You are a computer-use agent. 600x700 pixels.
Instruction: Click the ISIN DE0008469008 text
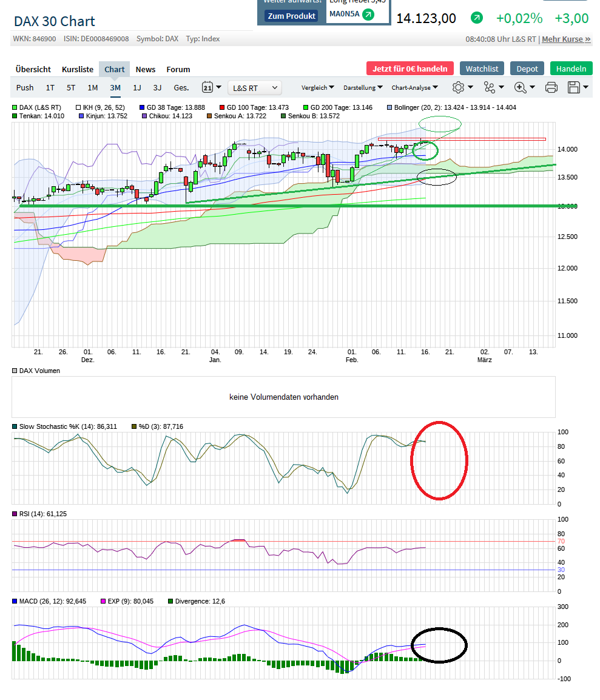(x=96, y=39)
